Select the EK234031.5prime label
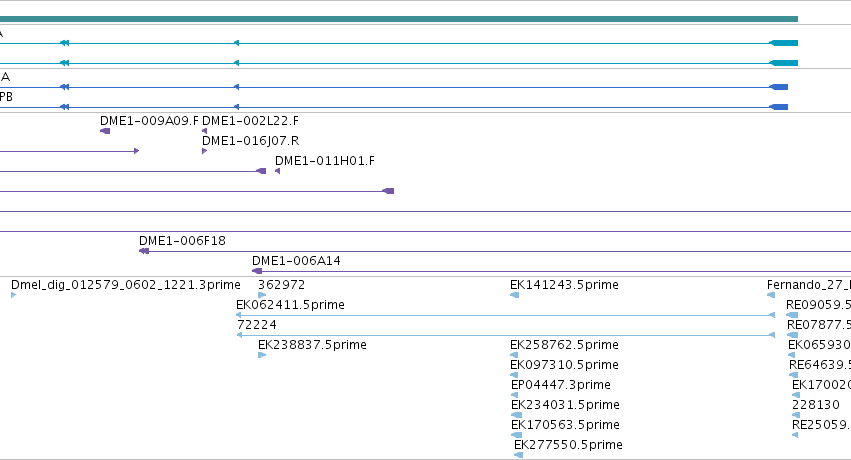The width and height of the screenshot is (851, 460). [565, 405]
